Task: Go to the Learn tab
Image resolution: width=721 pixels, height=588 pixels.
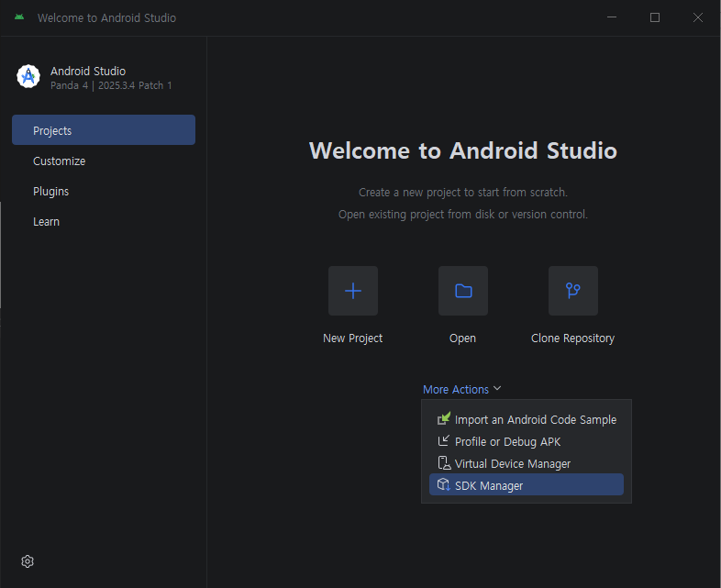Action: click(104, 222)
